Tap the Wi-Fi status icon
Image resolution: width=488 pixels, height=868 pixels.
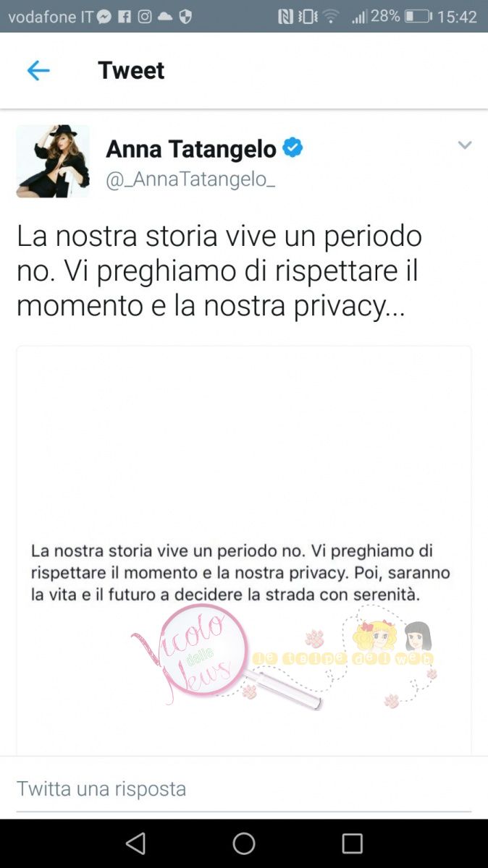[x=331, y=16]
